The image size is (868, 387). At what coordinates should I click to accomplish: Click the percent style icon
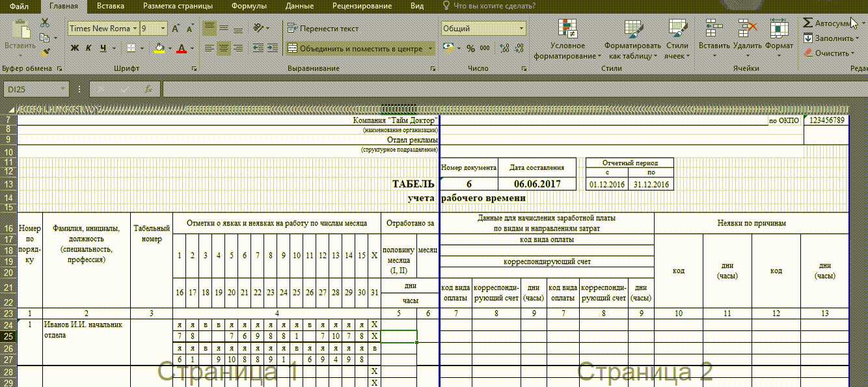(x=470, y=48)
